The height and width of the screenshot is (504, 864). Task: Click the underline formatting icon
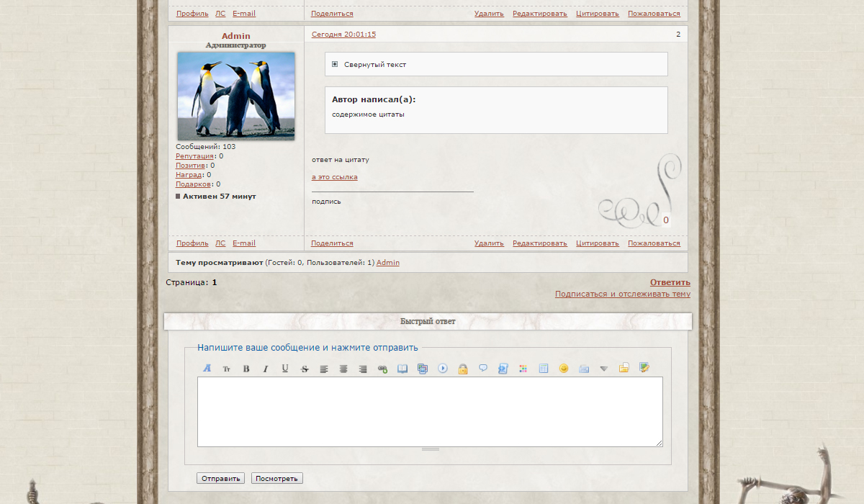tap(285, 369)
